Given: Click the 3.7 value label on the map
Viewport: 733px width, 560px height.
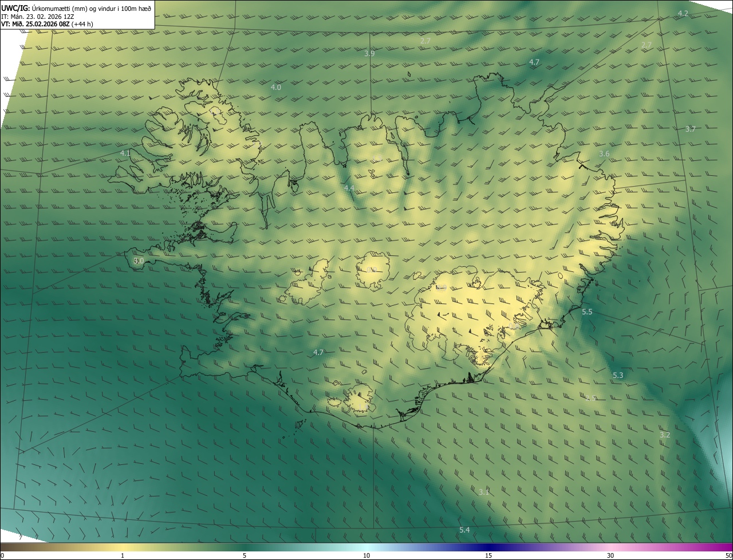Looking at the screenshot, I should [x=691, y=129].
